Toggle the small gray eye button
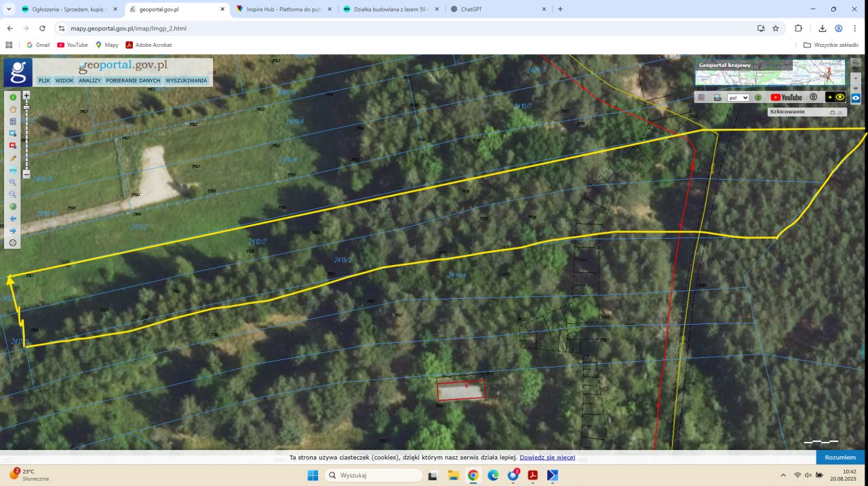 [856, 88]
